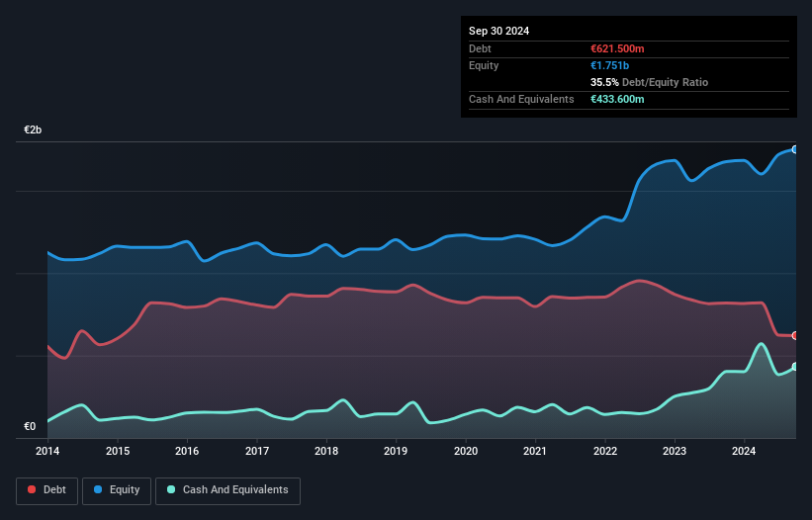Toggle the Cash And Equivalents legend button
812x520 pixels.
(227, 490)
